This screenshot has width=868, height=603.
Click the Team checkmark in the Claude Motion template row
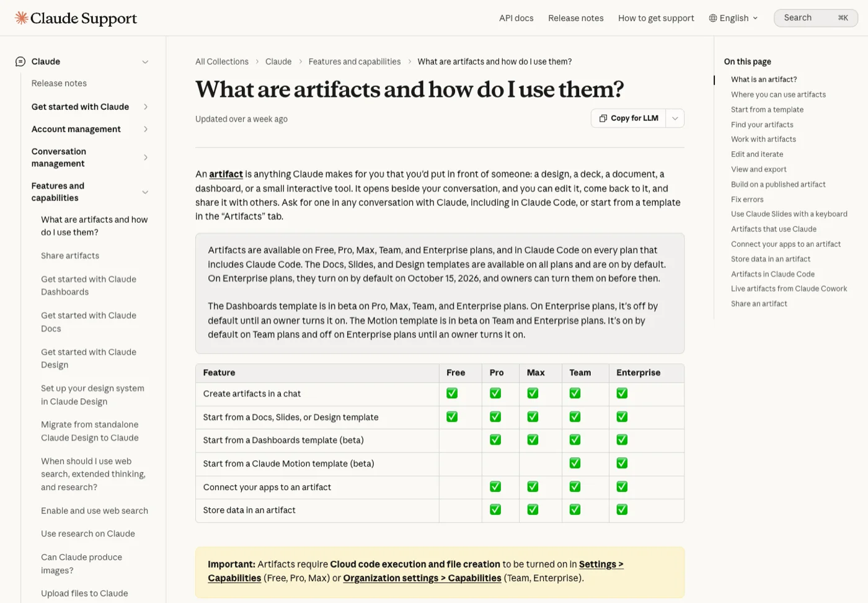(x=575, y=463)
